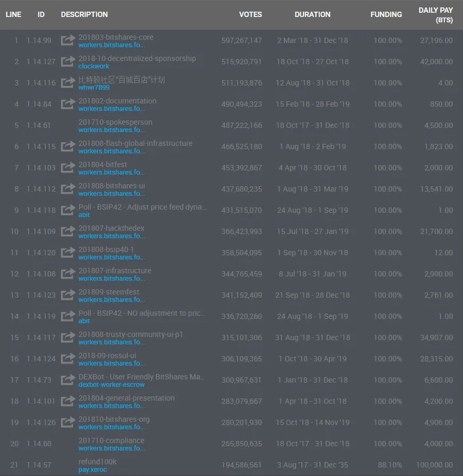The width and height of the screenshot is (463, 476).
Task: Click duration 18 Oct '18 - 27 Oct '18
Action: (x=312, y=62)
